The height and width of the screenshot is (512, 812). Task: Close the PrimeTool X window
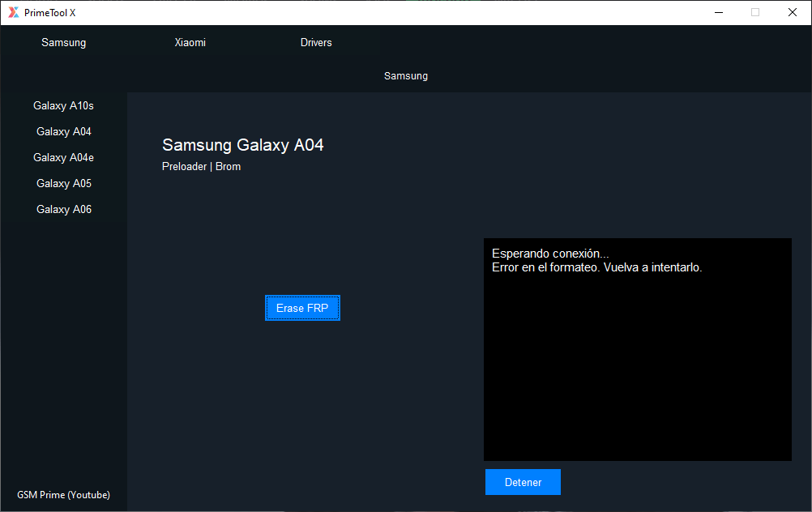pos(793,12)
